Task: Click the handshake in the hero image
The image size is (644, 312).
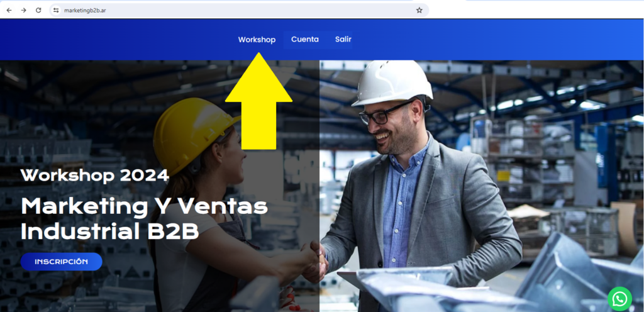Action: pyautogui.click(x=316, y=262)
